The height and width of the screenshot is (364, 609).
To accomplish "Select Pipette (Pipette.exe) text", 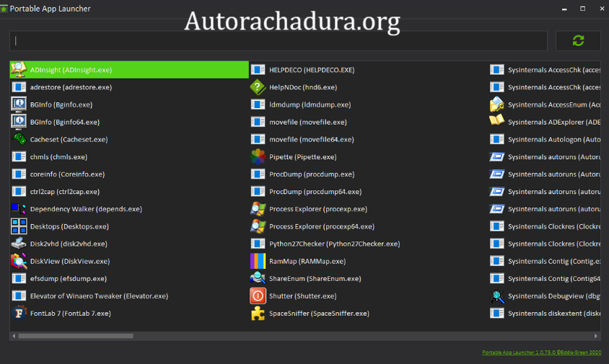I will pos(303,157).
